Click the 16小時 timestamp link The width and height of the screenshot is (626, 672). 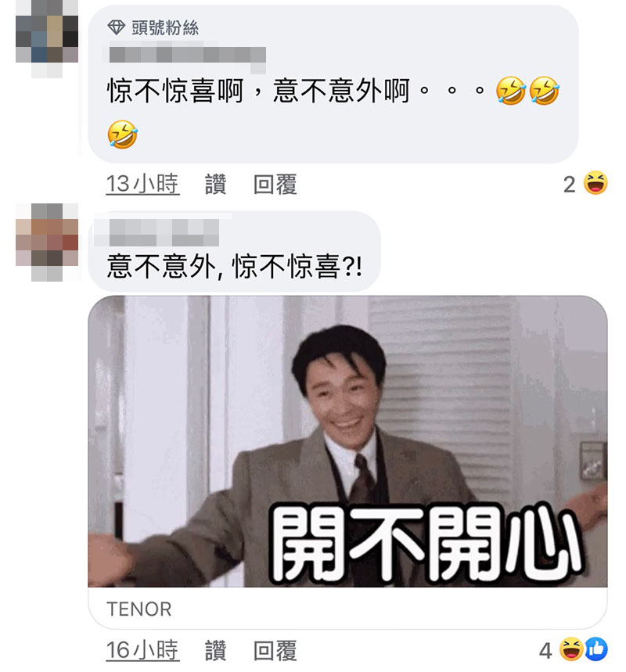pos(142,650)
